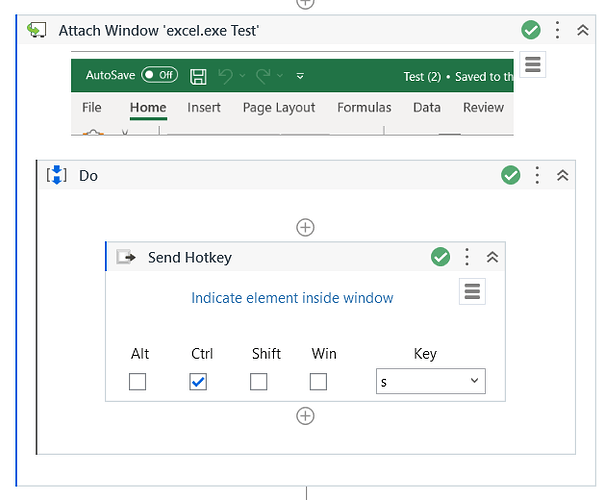Click Attach Window green validation checkmark
The image size is (605, 500).
click(531, 30)
